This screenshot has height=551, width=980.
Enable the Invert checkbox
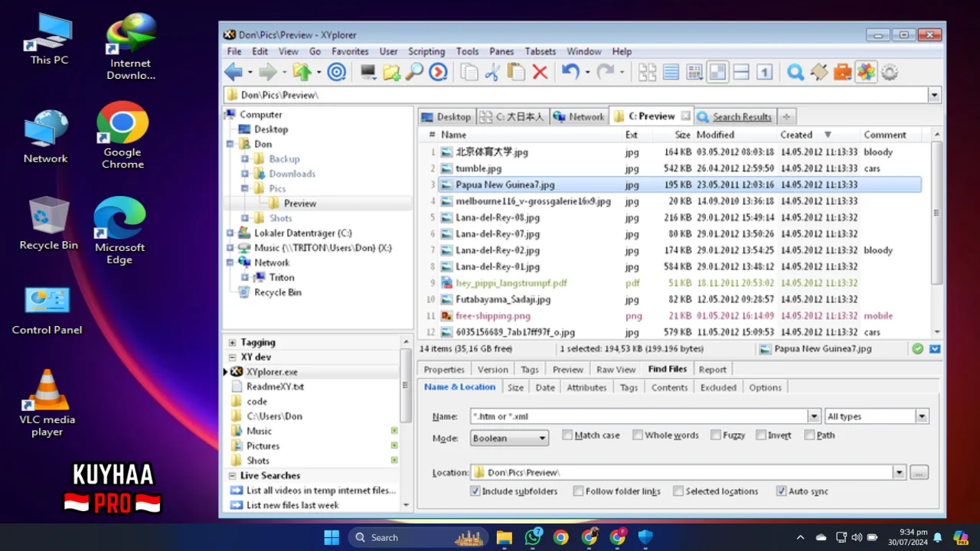[x=760, y=435]
